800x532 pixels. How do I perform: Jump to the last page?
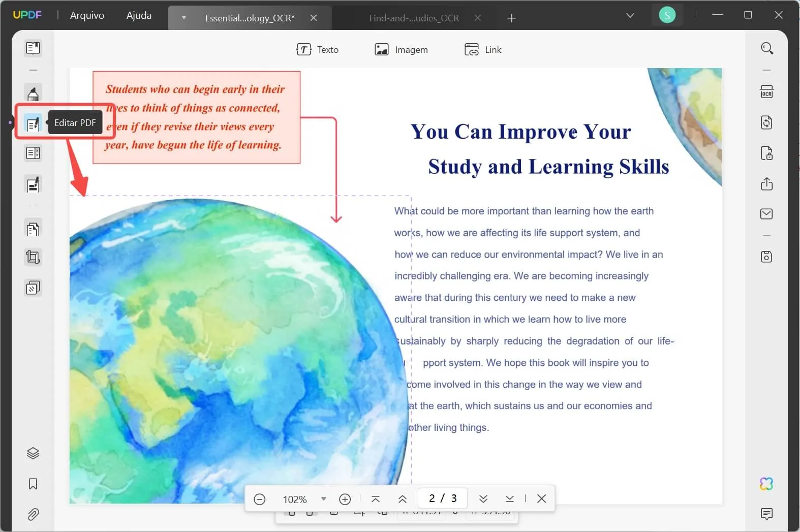510,499
